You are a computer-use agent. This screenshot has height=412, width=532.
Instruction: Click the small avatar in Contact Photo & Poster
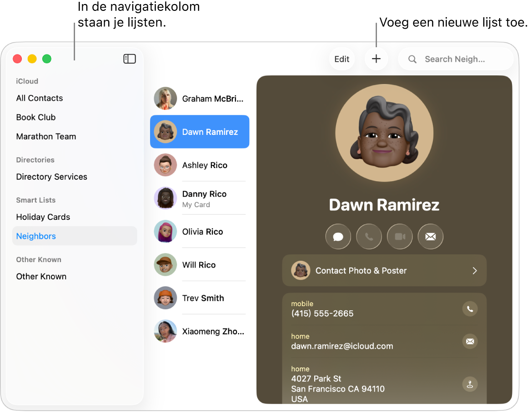[x=301, y=270]
